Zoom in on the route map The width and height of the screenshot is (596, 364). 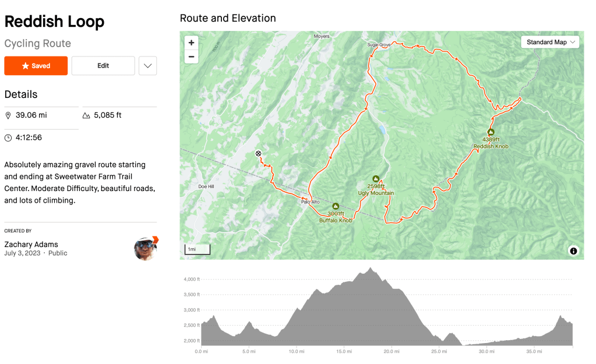coord(191,43)
